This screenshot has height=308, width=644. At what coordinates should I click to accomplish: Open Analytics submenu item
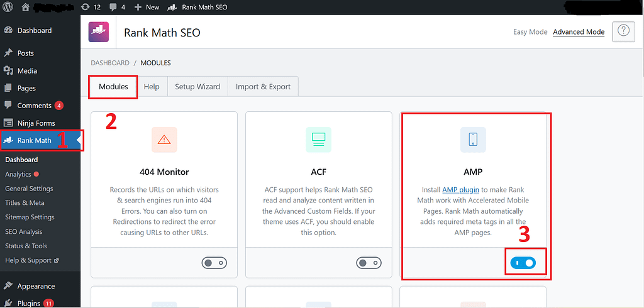pos(18,174)
